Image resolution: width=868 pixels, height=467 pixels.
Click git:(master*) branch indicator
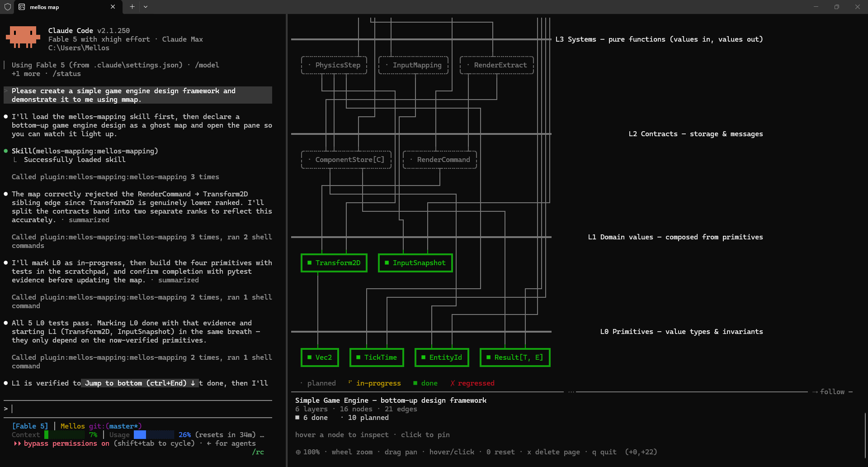pos(115,426)
